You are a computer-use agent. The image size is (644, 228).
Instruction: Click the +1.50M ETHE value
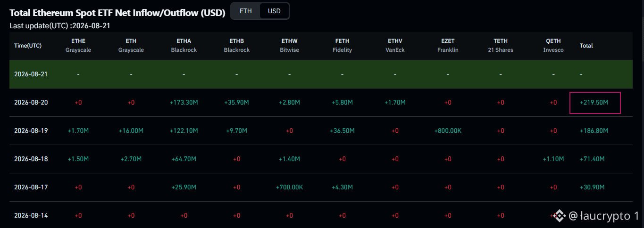78,159
